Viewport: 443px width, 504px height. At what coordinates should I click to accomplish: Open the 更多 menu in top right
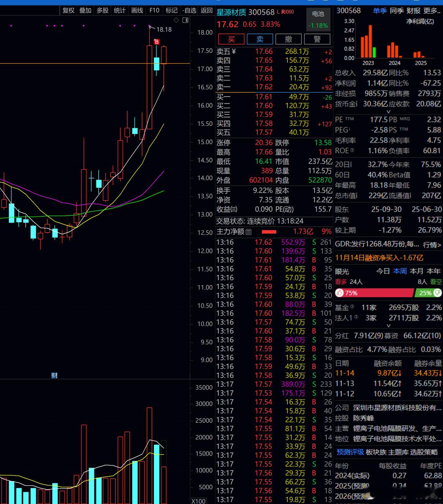click(x=432, y=11)
